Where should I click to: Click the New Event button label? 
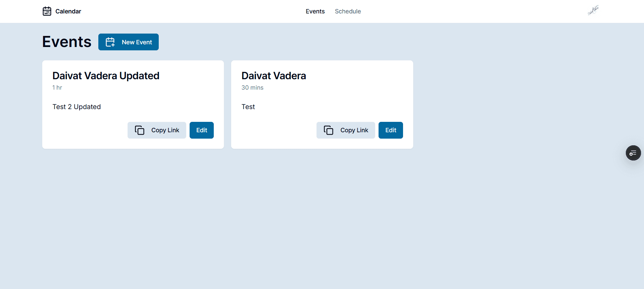tap(137, 42)
